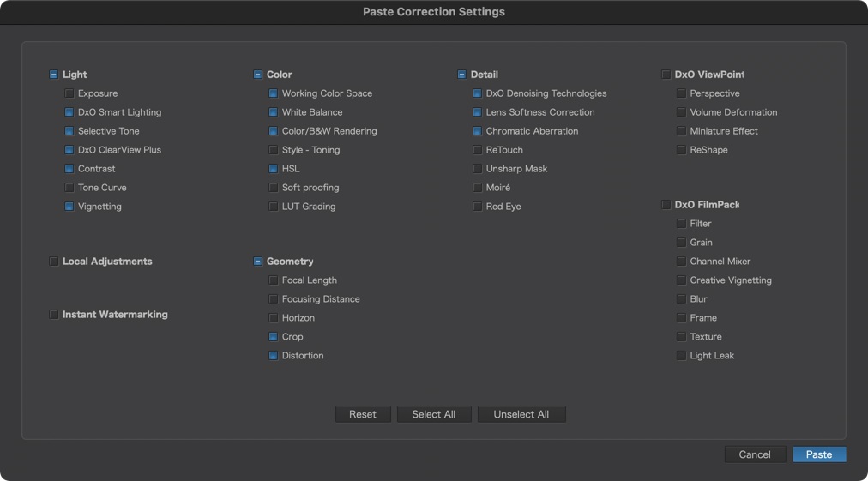
Task: Uncheck the Crop option
Action: coord(273,337)
